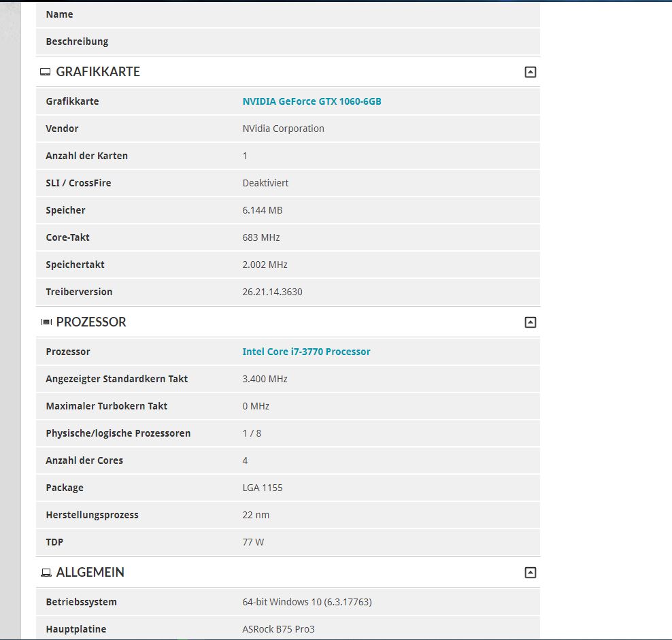
Task: Click the Deaktiviert value
Action: pos(265,183)
